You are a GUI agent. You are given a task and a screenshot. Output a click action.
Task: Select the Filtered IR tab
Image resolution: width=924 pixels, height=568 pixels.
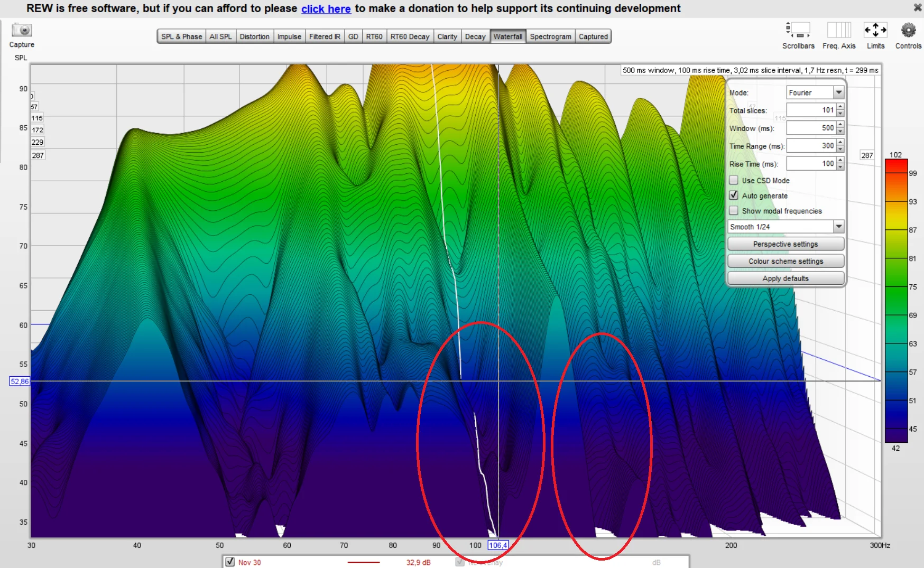tap(325, 36)
